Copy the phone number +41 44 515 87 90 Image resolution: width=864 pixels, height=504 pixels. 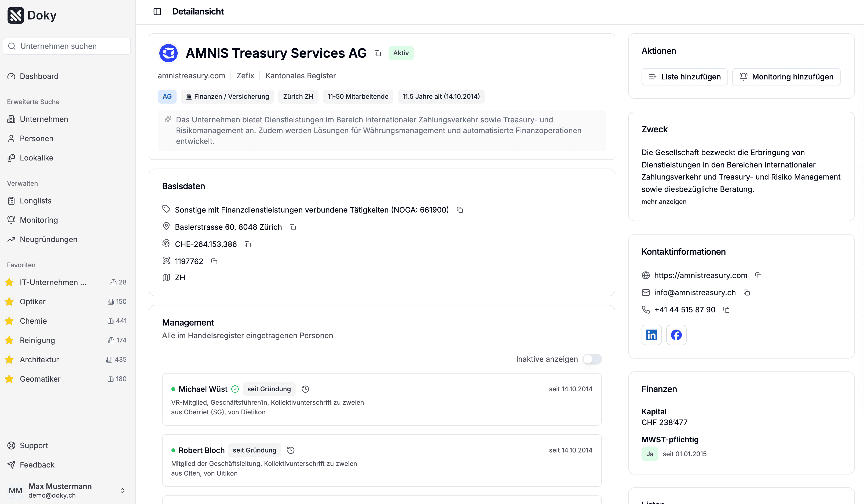[x=726, y=310]
